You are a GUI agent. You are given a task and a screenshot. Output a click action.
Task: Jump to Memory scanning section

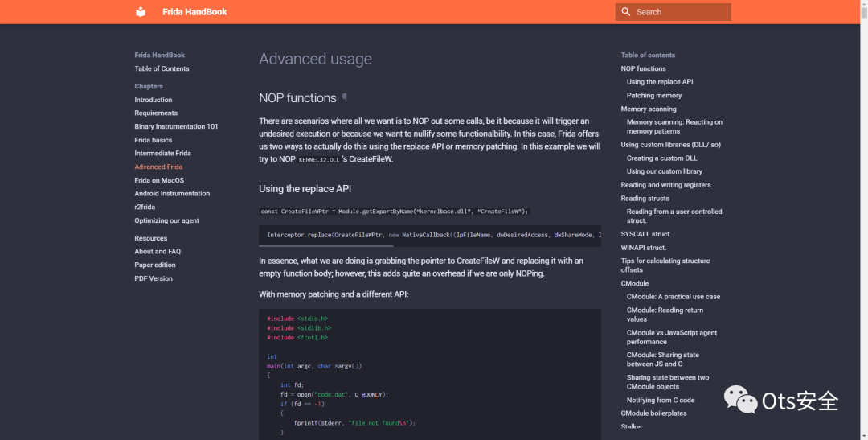click(x=649, y=109)
